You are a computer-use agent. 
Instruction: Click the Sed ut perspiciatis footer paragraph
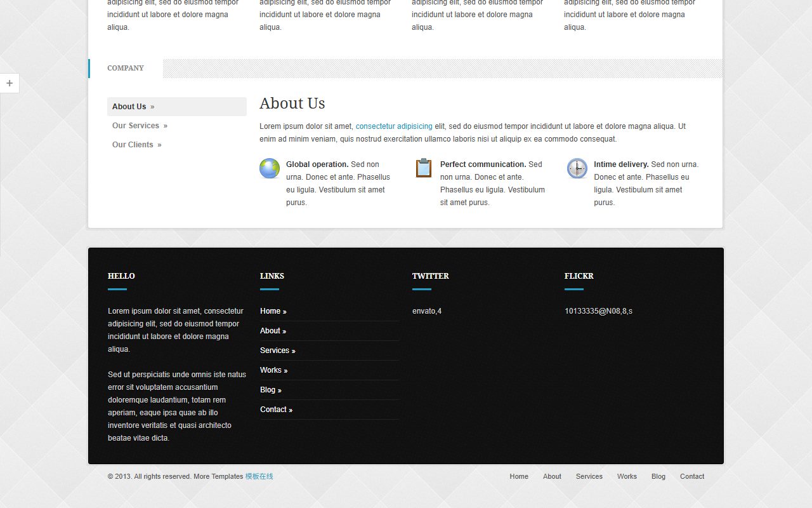pos(177,406)
